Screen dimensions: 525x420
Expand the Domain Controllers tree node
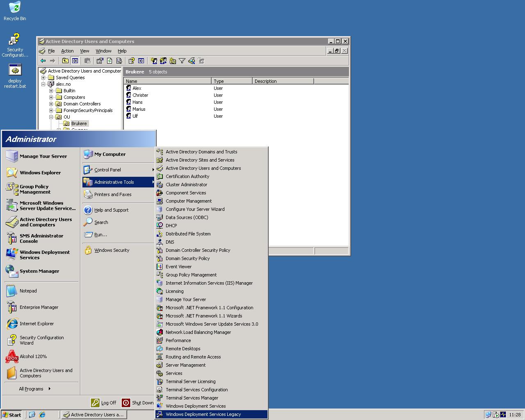[x=51, y=104]
